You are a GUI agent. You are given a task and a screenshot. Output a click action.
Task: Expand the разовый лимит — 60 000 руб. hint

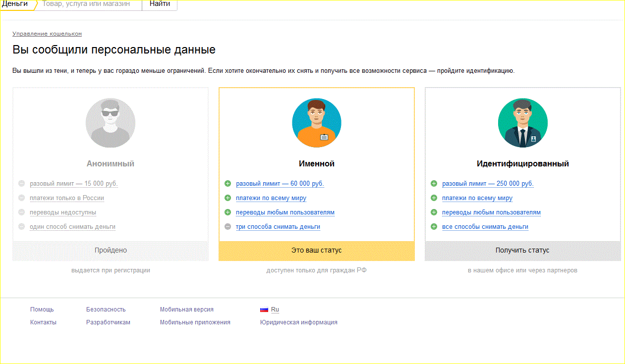tap(280, 184)
